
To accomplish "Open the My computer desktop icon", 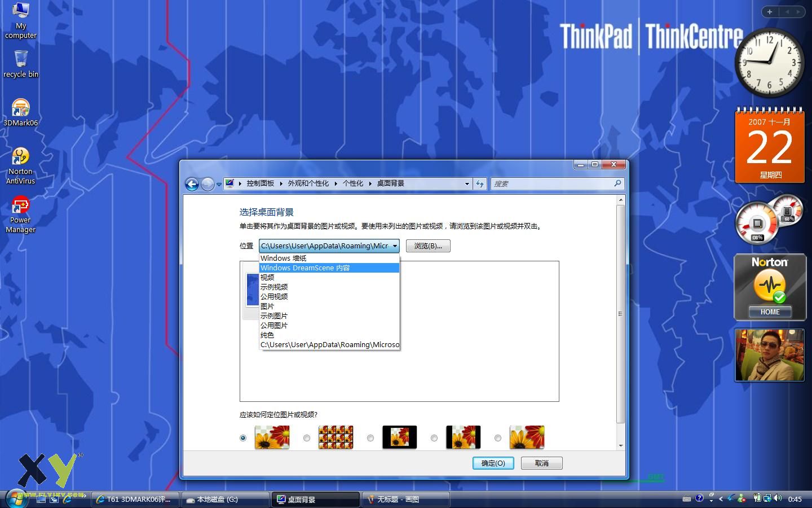I will pos(21,20).
